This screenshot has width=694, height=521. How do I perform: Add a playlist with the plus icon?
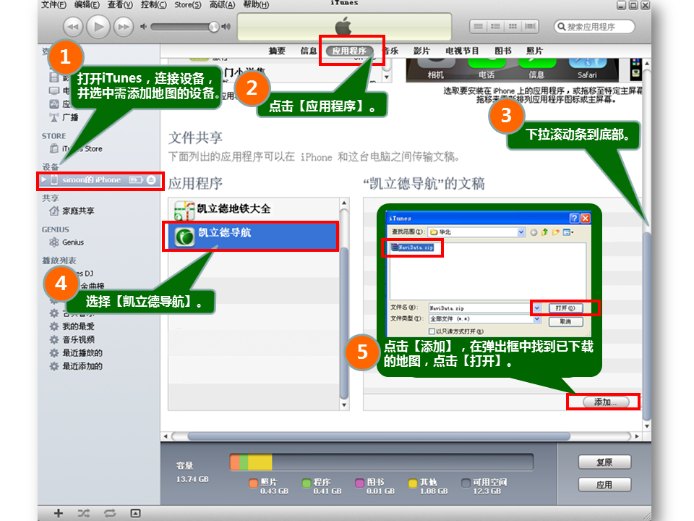click(x=58, y=513)
